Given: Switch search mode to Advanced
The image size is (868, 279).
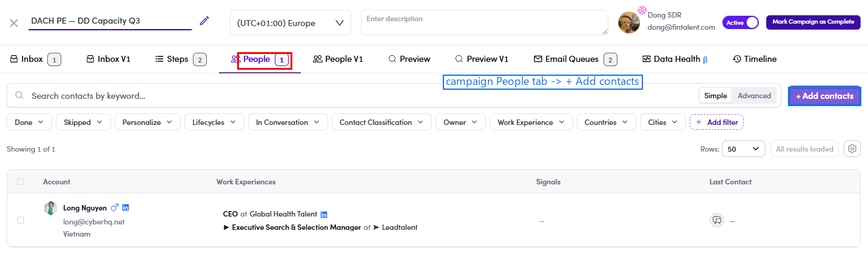Looking at the screenshot, I should tap(754, 96).
